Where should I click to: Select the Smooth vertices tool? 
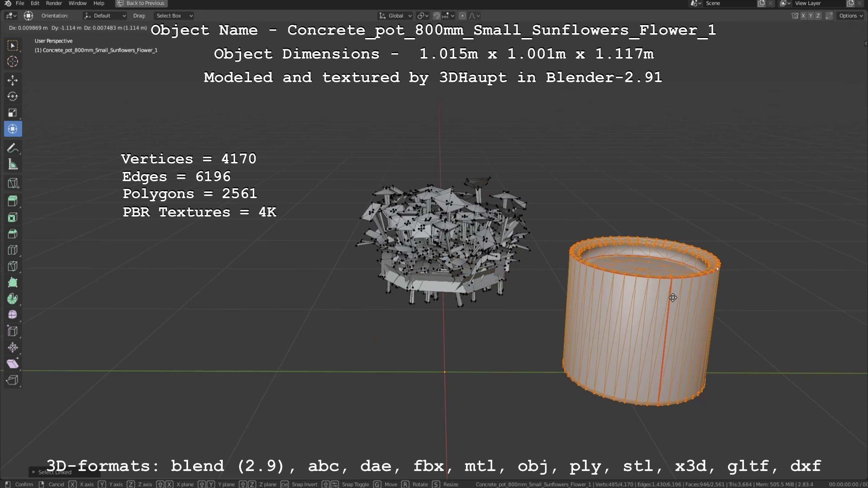(x=13, y=315)
